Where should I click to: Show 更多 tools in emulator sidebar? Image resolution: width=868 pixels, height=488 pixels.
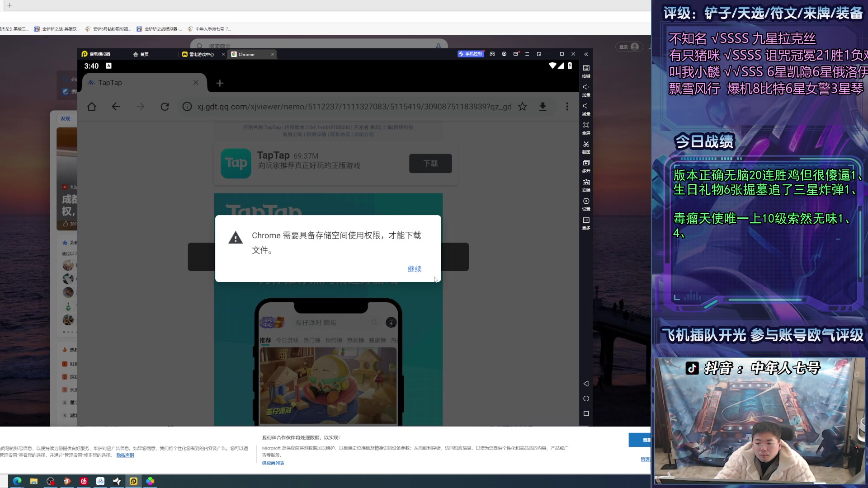(586, 223)
